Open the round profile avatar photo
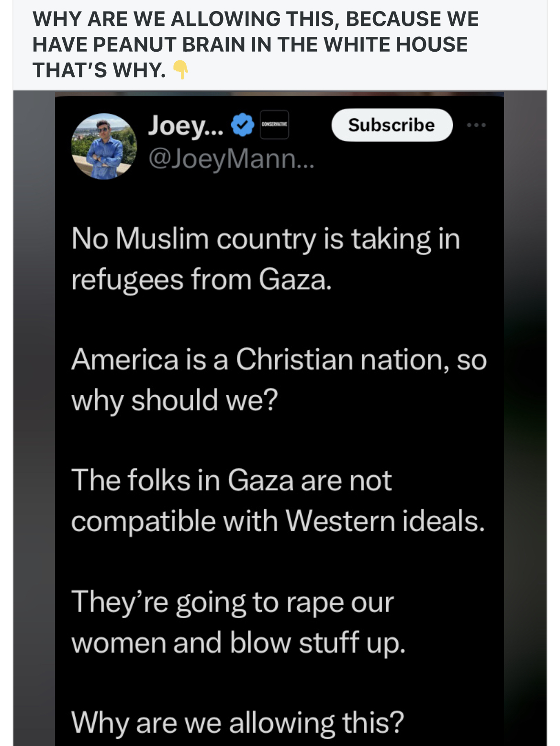The image size is (560, 746). 104,146
